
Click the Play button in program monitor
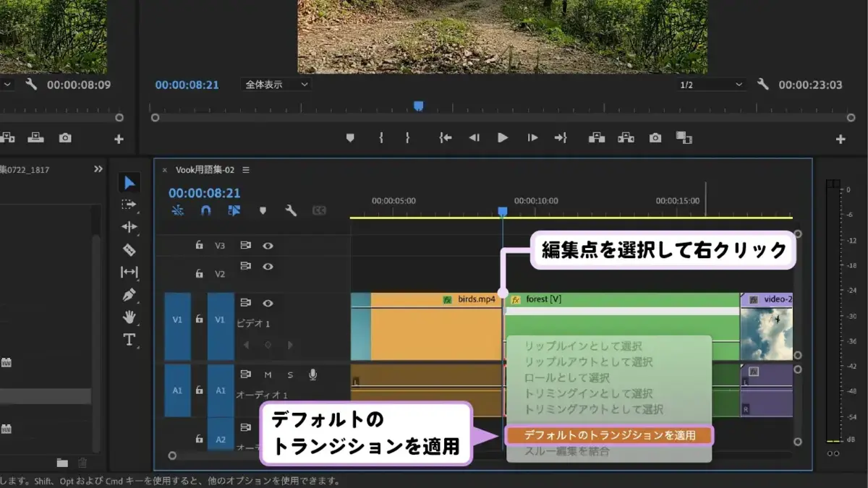pos(503,137)
